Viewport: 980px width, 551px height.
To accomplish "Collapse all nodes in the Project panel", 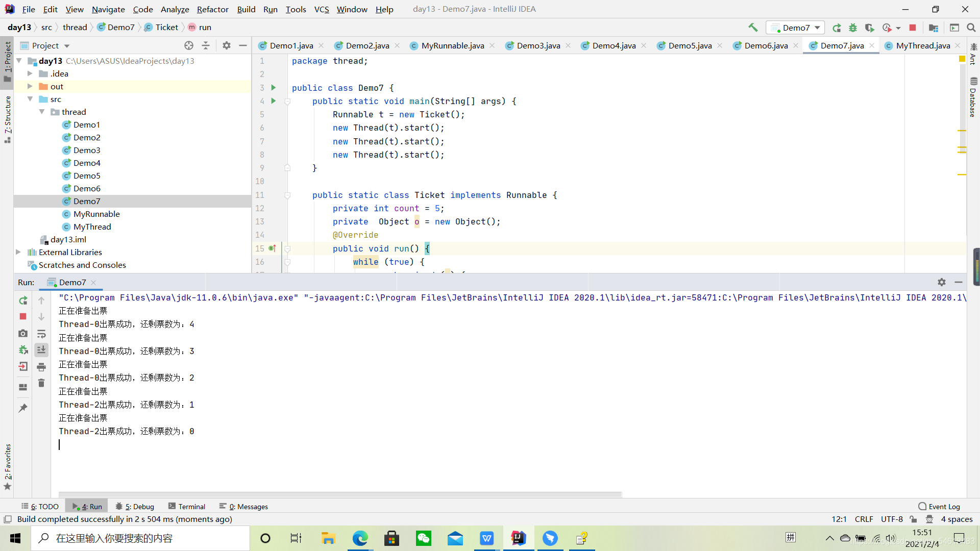I will pyautogui.click(x=206, y=45).
